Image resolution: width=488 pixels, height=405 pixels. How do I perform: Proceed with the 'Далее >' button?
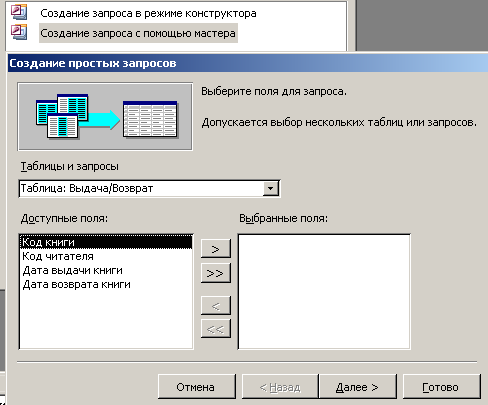coord(358,387)
